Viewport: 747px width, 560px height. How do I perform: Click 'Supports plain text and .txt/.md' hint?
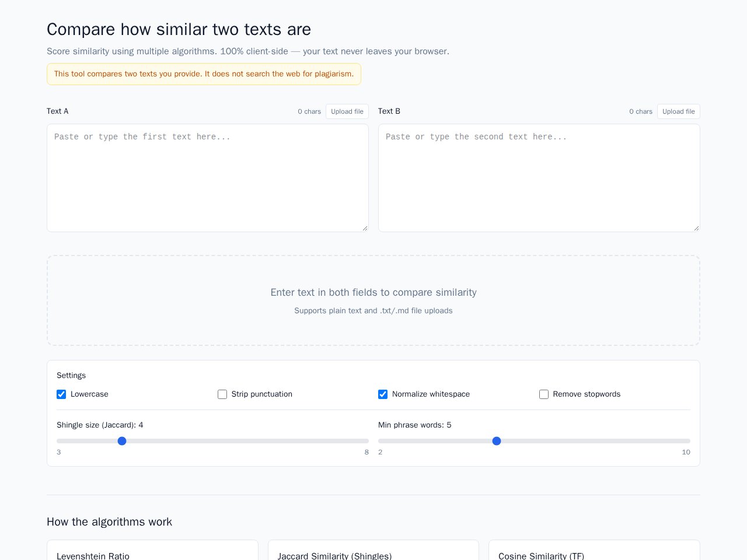click(373, 311)
